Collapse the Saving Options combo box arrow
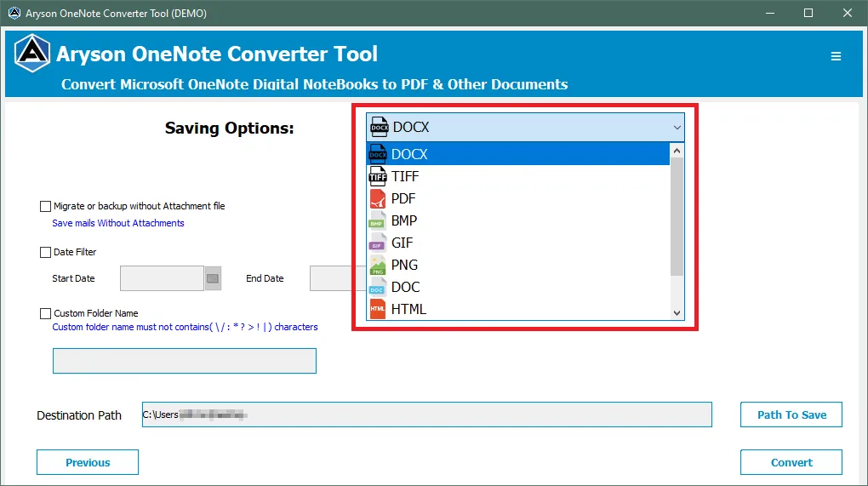Viewport: 868px width, 486px height. (677, 128)
